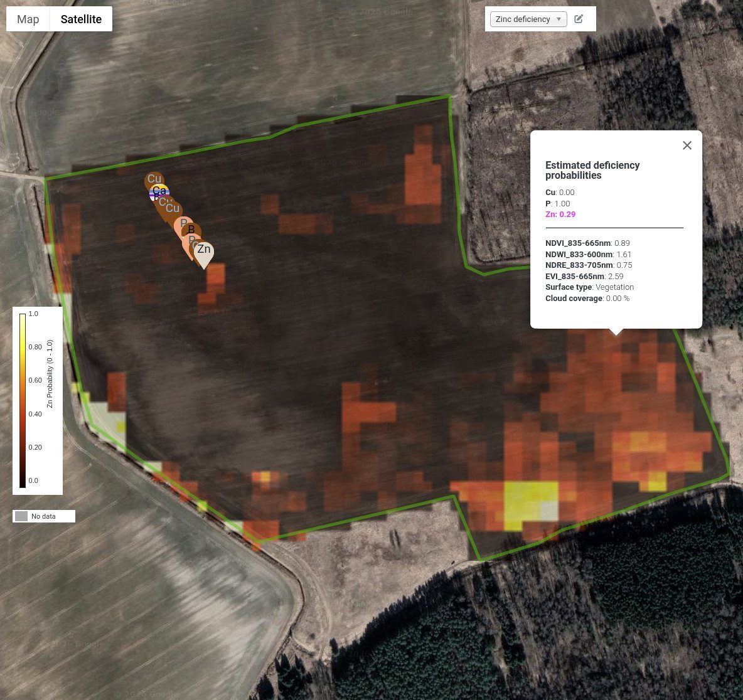This screenshot has height=700, width=743.
Task: Select the brown B sample pin
Action: pyautogui.click(x=191, y=230)
